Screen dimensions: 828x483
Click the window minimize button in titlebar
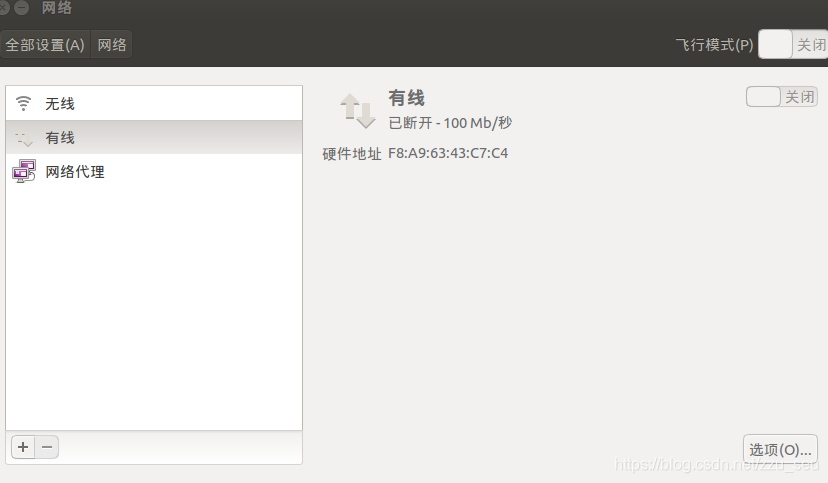click(22, 7)
